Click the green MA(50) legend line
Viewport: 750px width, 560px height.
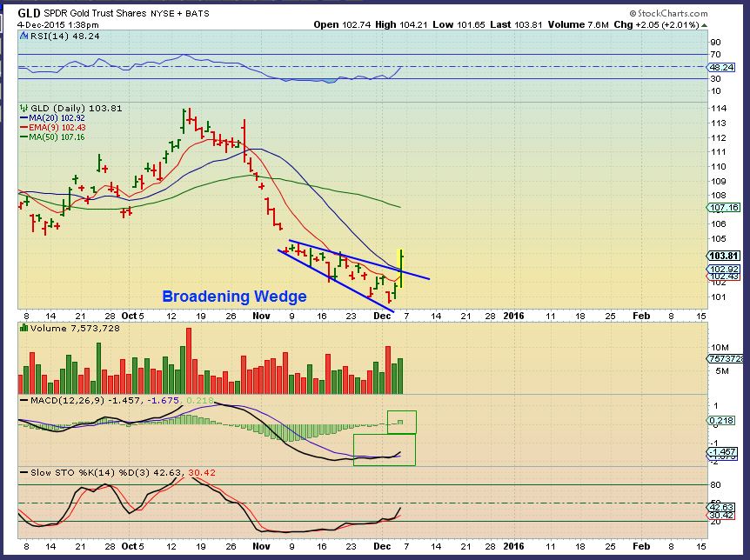[x=23, y=137]
